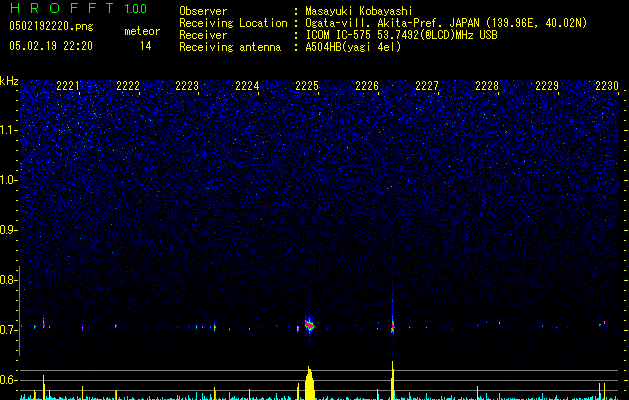Click the 0.6 kHz axis label

(9, 380)
